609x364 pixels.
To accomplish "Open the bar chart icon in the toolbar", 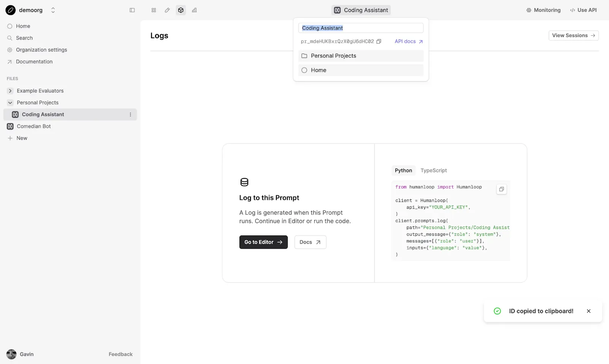I will point(194,10).
